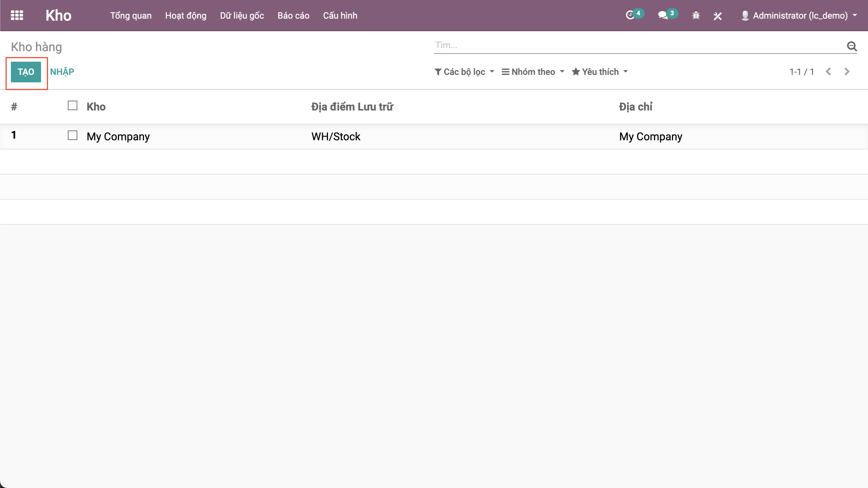Go to previous page arrow
This screenshot has width=868, height=488.
[x=828, y=72]
